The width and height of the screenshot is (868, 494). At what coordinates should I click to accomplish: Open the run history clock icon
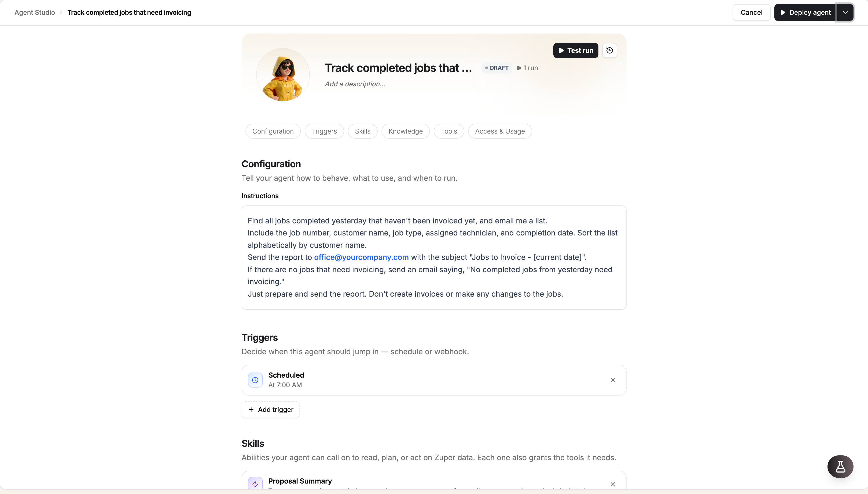609,50
